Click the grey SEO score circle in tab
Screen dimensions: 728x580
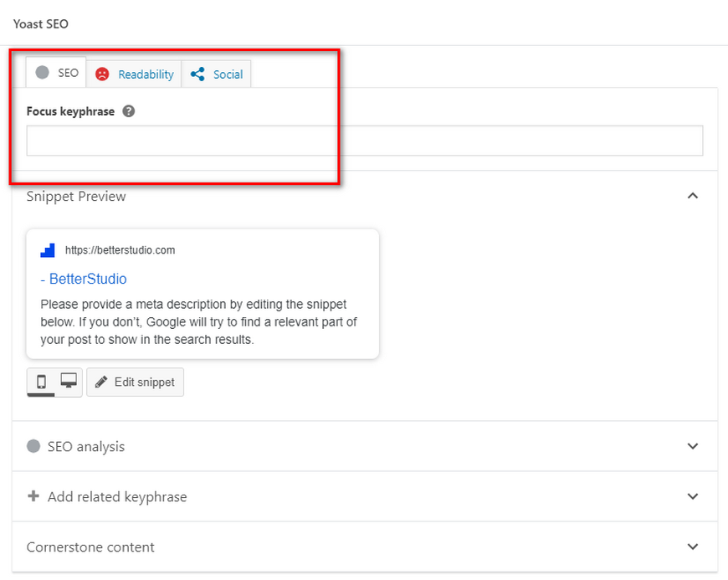click(x=42, y=73)
